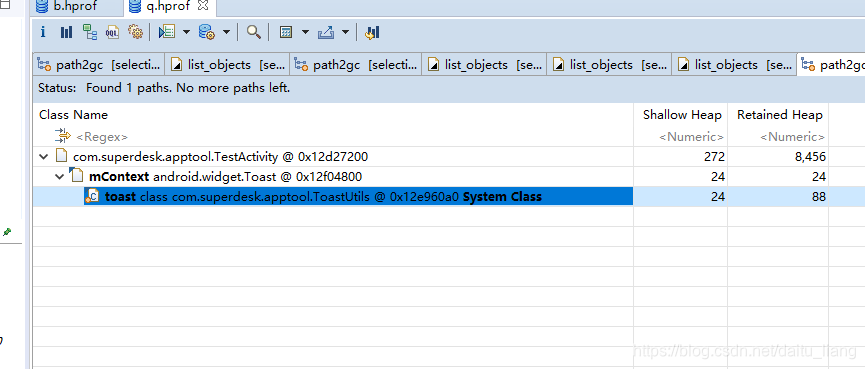
Task: Click the Shallow Heap Numeric filter field
Action: [x=691, y=137]
